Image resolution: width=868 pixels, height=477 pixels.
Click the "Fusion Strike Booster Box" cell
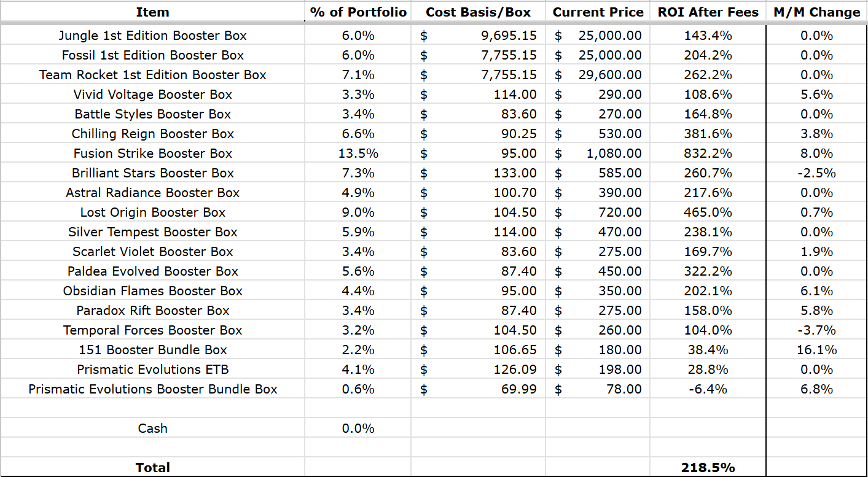152,153
